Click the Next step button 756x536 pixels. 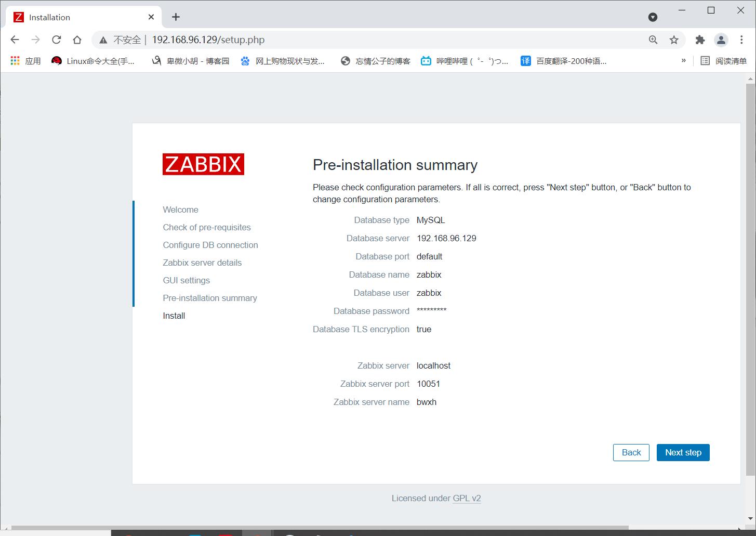point(683,452)
